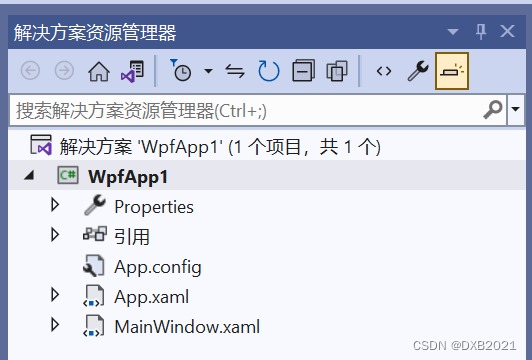Collapse all items in the tree
The height and width of the screenshot is (360, 532).
[x=303, y=71]
